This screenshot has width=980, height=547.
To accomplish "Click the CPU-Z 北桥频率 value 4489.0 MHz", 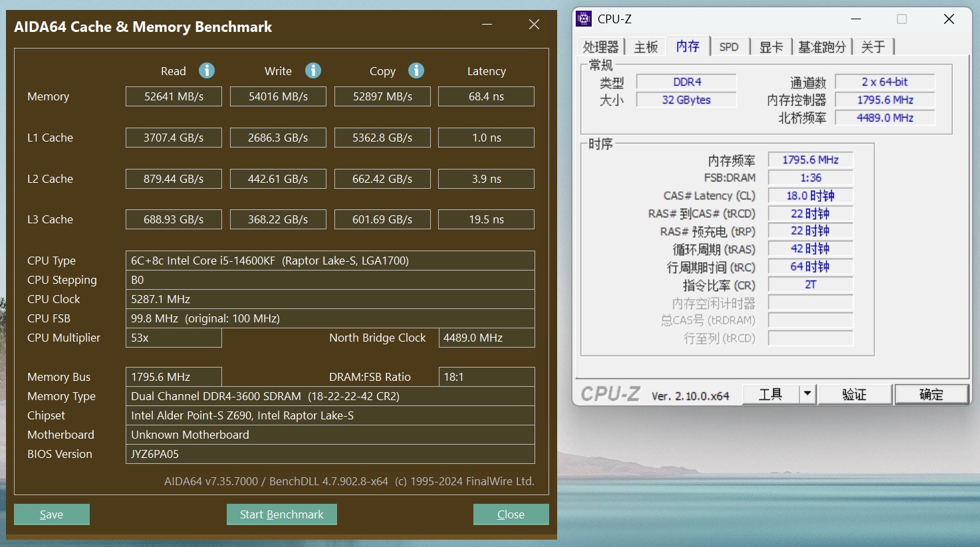I will pos(885,118).
